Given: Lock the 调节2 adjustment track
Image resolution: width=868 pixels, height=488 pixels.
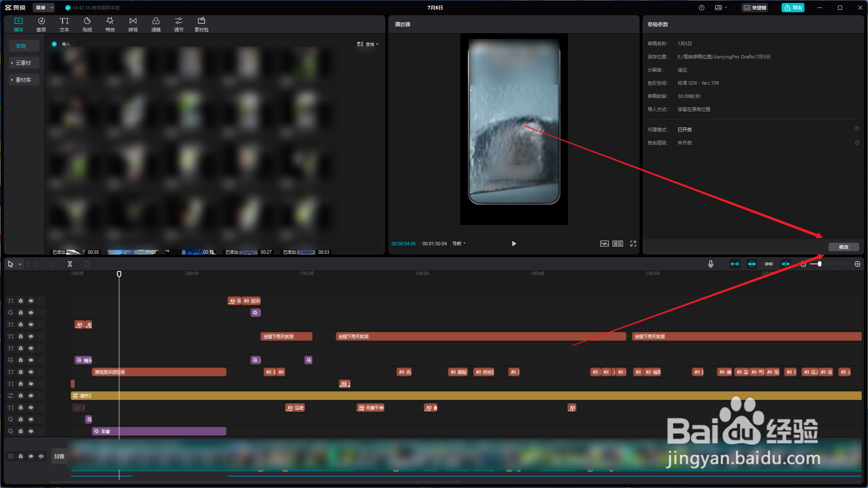Looking at the screenshot, I should tap(21, 396).
